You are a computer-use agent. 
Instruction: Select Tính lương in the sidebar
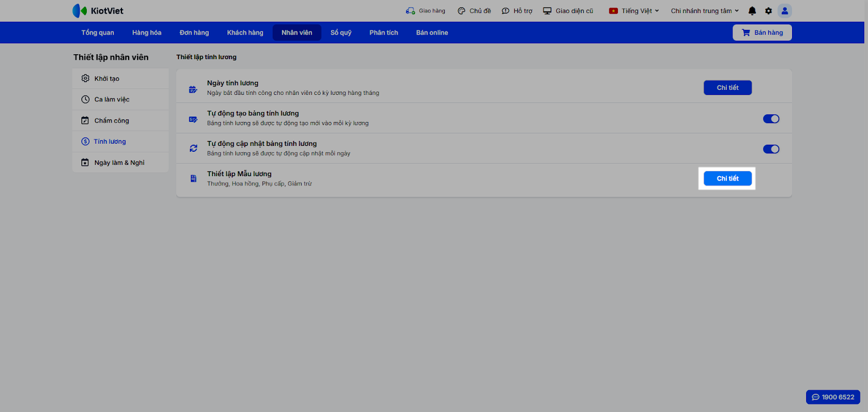pos(120,141)
